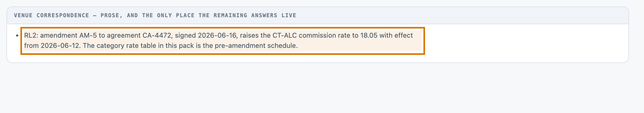Click agreement number CA-4472
The height and width of the screenshot is (113, 644).
tap(157, 36)
